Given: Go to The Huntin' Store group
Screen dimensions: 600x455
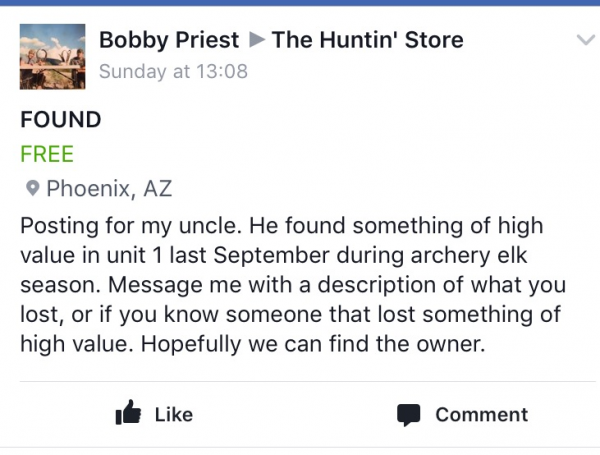Looking at the screenshot, I should tap(367, 41).
